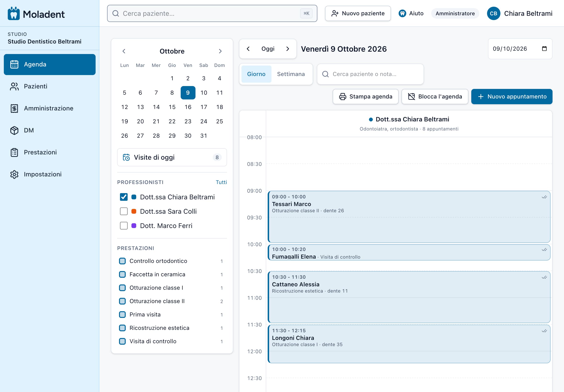Click the DM box icon
Image resolution: width=564 pixels, height=392 pixels.
pyautogui.click(x=14, y=130)
